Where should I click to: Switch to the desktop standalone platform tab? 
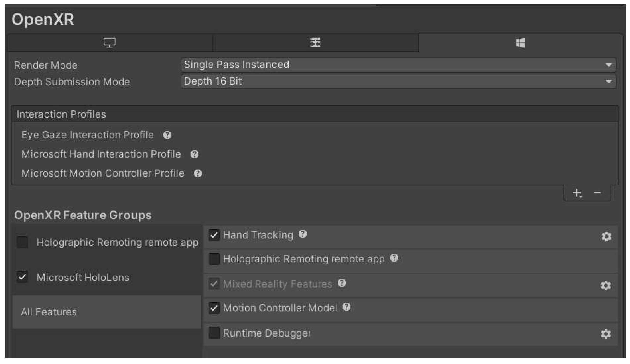pos(110,43)
